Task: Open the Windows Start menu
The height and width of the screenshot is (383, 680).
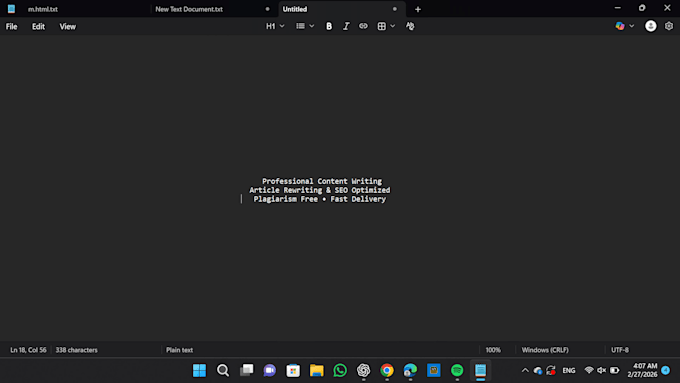Action: [199, 370]
